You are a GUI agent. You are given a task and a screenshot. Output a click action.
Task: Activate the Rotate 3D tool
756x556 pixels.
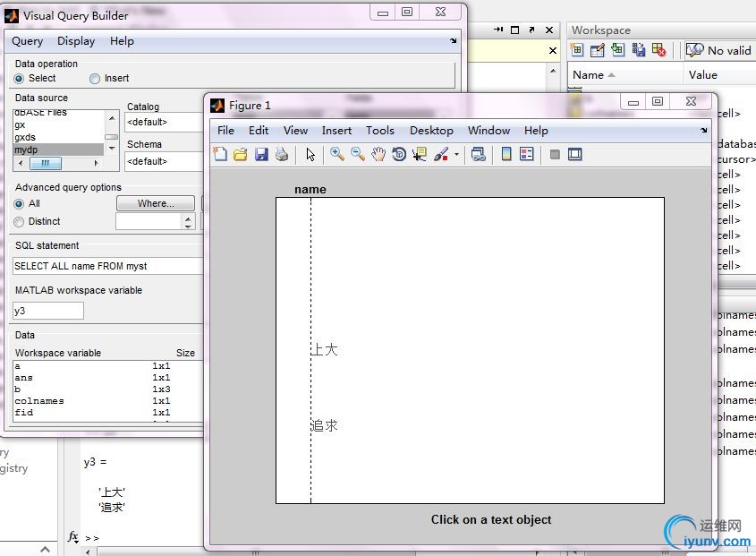coord(399,154)
